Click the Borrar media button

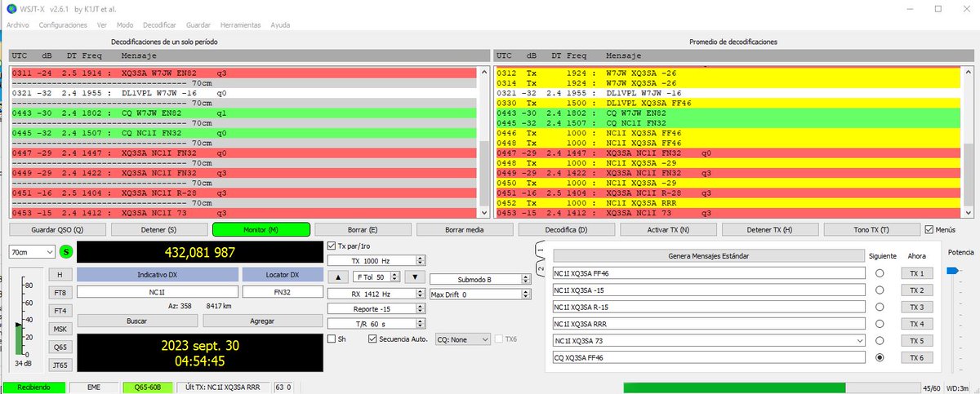click(465, 230)
